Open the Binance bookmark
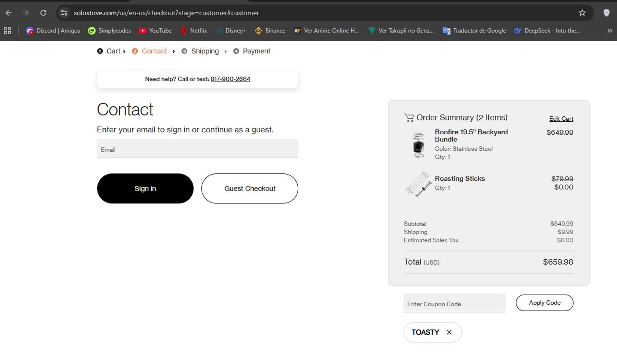 pyautogui.click(x=270, y=30)
